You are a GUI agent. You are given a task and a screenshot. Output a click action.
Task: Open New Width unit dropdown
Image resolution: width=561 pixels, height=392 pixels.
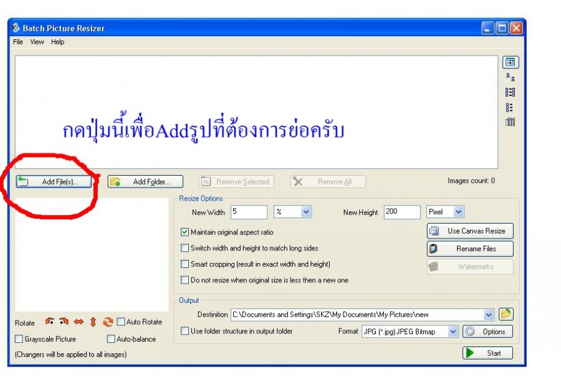[306, 212]
